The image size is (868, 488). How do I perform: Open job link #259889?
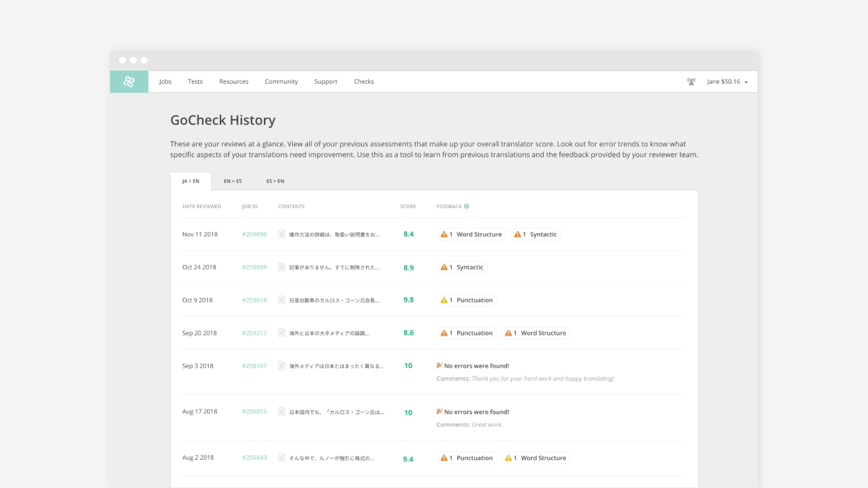(x=255, y=267)
